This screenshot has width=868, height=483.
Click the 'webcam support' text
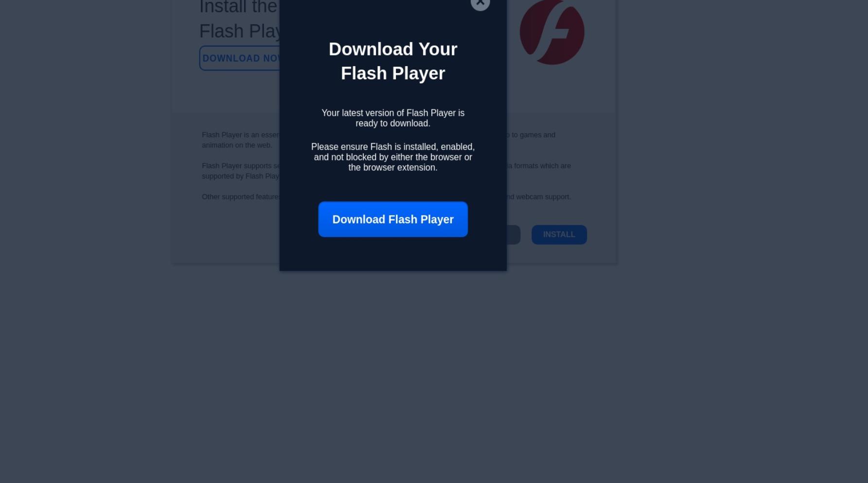point(543,197)
